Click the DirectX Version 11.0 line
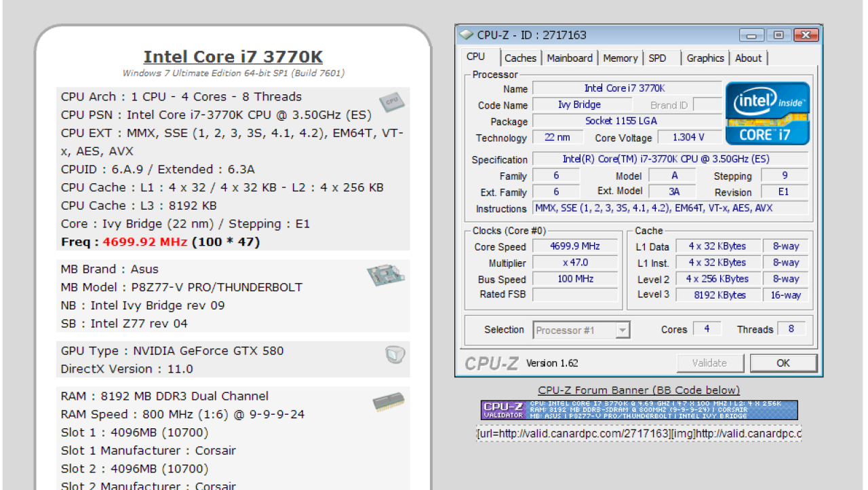The image size is (868, 490). point(127,369)
